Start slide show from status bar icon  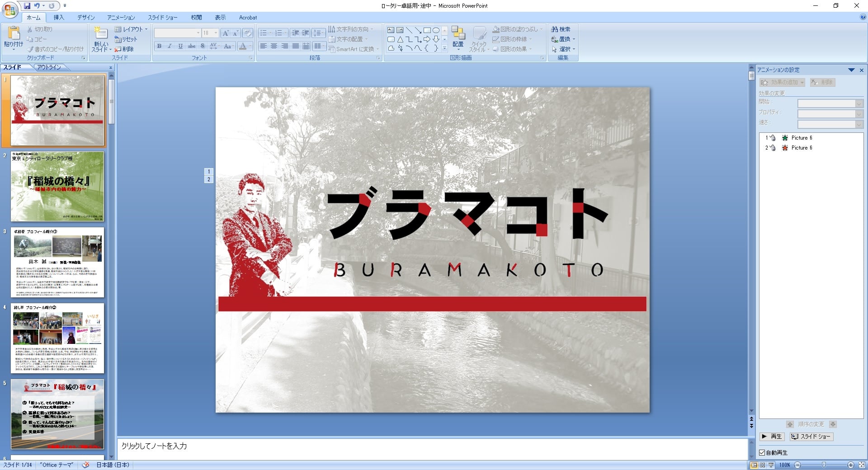[771, 465]
